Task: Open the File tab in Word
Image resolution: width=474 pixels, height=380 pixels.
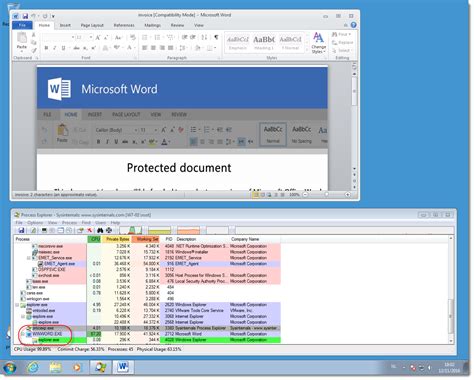Action: click(x=22, y=25)
